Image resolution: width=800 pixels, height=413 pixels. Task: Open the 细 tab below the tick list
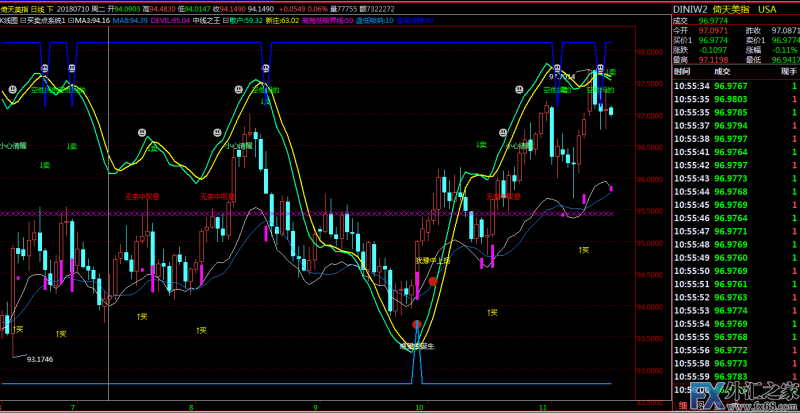coord(682,407)
